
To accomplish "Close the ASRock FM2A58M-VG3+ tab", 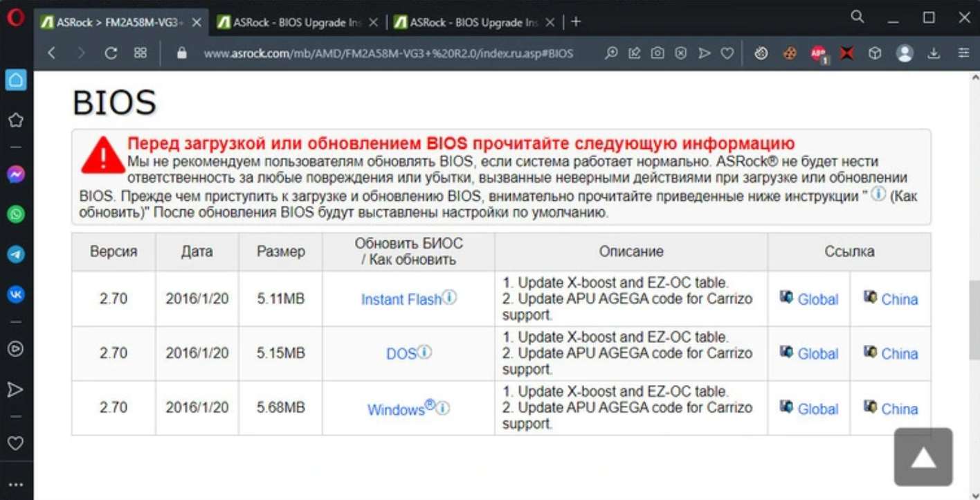I will point(197,22).
